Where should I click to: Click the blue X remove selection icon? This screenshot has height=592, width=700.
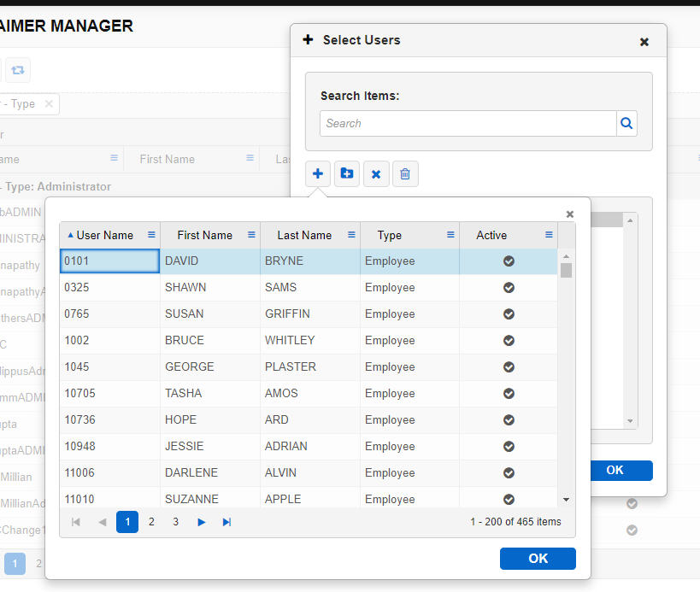point(376,173)
